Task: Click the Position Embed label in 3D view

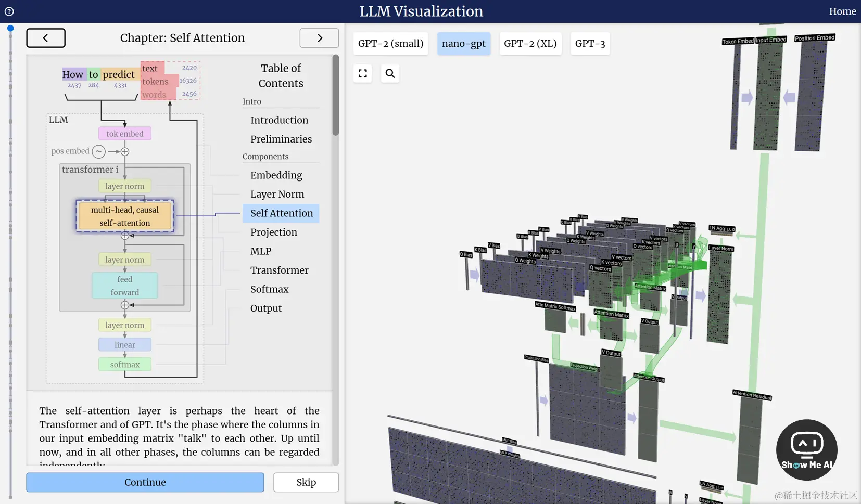Action: click(815, 38)
